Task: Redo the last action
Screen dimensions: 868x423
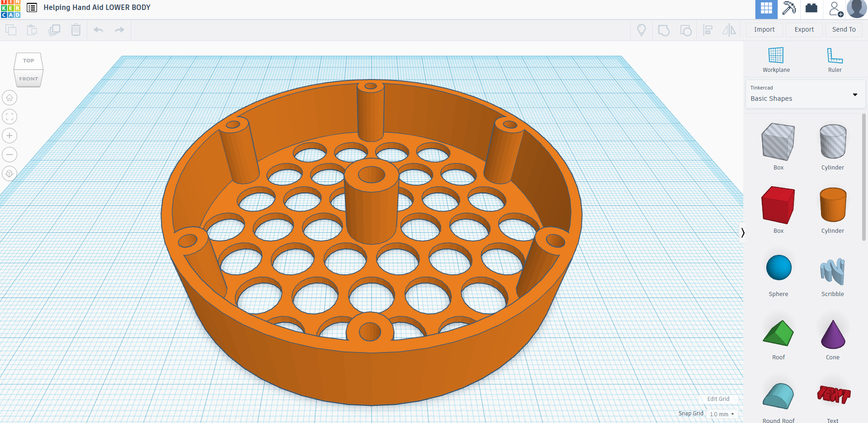Action: pyautogui.click(x=119, y=30)
